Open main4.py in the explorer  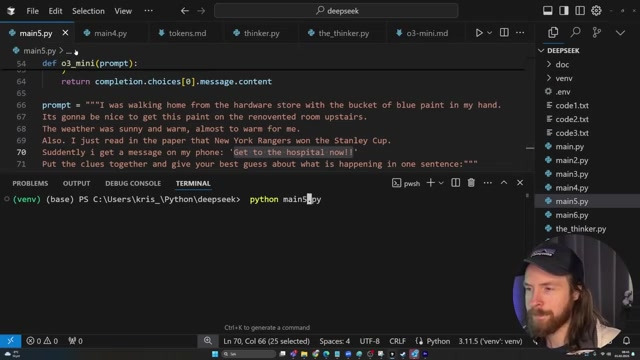coord(571,188)
